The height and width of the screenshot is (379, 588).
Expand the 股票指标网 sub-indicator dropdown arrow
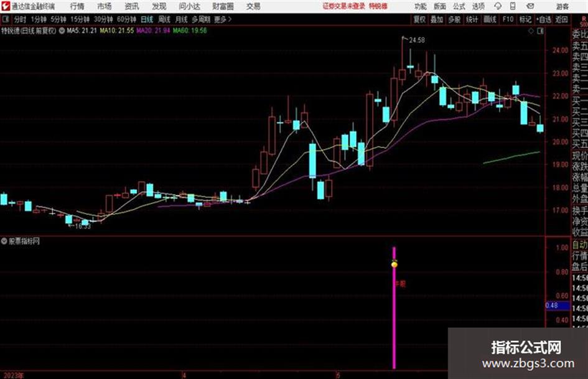pyautogui.click(x=4, y=241)
